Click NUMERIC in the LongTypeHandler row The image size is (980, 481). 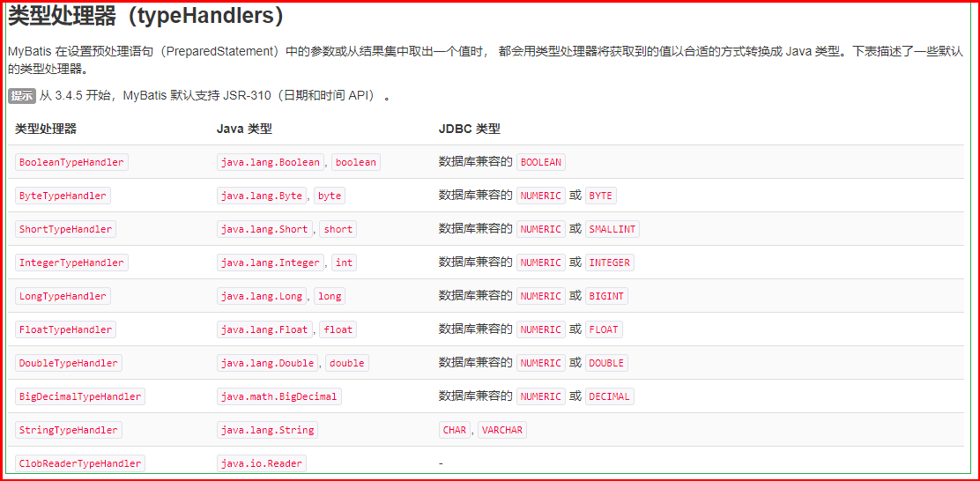pyautogui.click(x=541, y=296)
